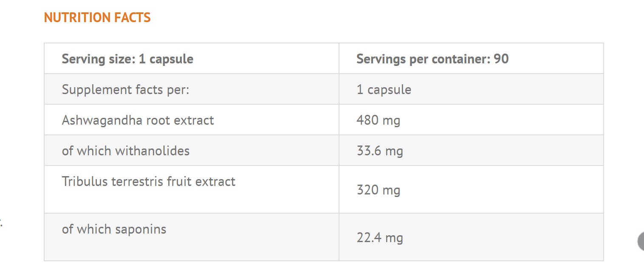Select the 320 mg value
644x274 pixels.
click(x=378, y=189)
